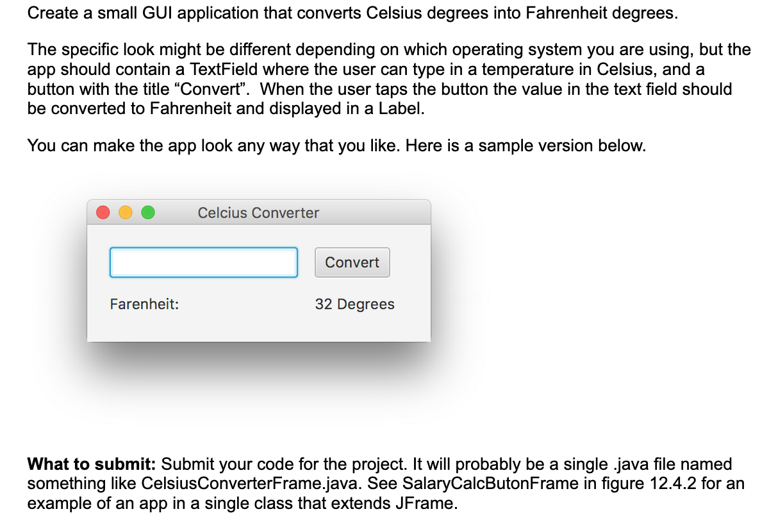Screen dimensions: 769x532
Task: Click the Celcius Converter window title bar
Action: click(259, 213)
